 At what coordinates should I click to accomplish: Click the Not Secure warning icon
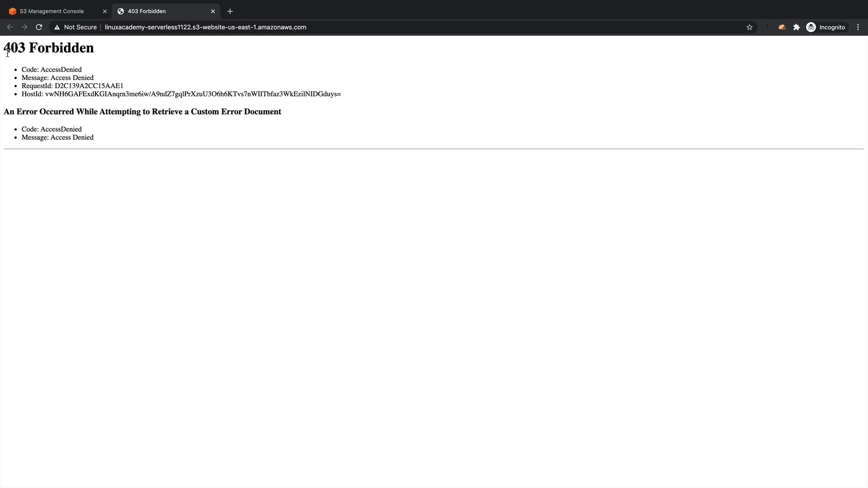click(x=57, y=27)
